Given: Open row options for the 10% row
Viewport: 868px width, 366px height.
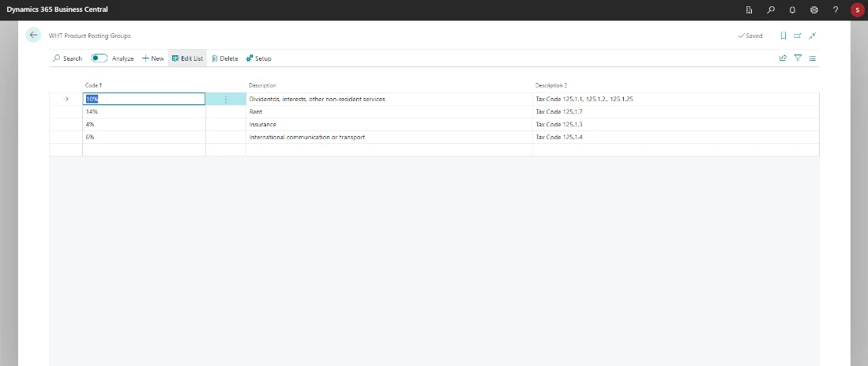Looking at the screenshot, I should click(x=226, y=100).
